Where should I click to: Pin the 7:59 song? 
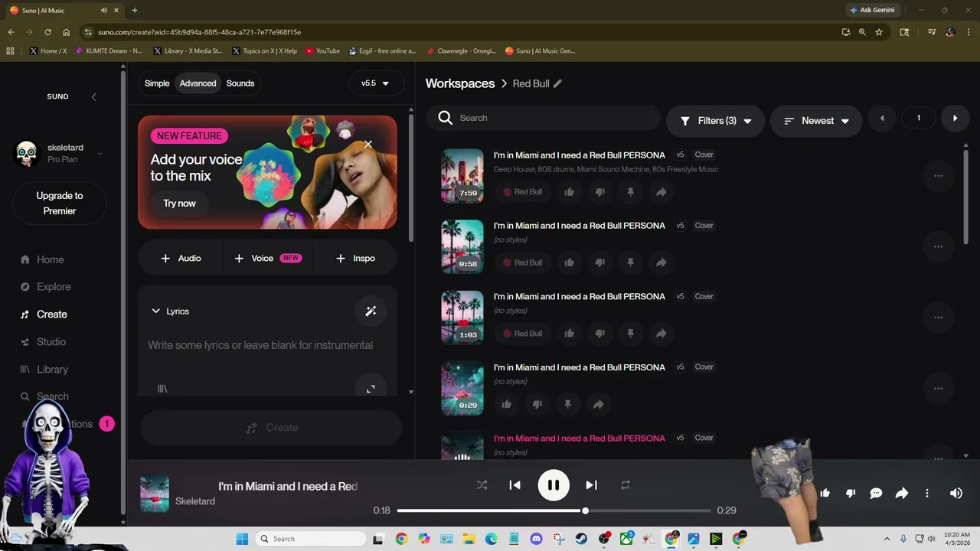tap(630, 192)
